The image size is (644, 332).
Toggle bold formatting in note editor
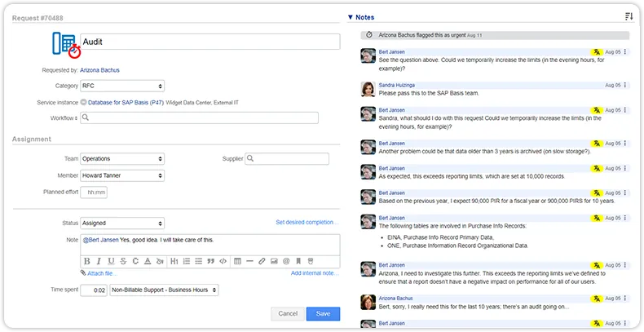click(86, 261)
